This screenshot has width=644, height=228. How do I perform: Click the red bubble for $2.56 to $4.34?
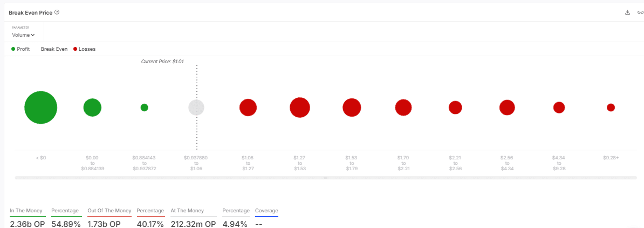tap(507, 108)
